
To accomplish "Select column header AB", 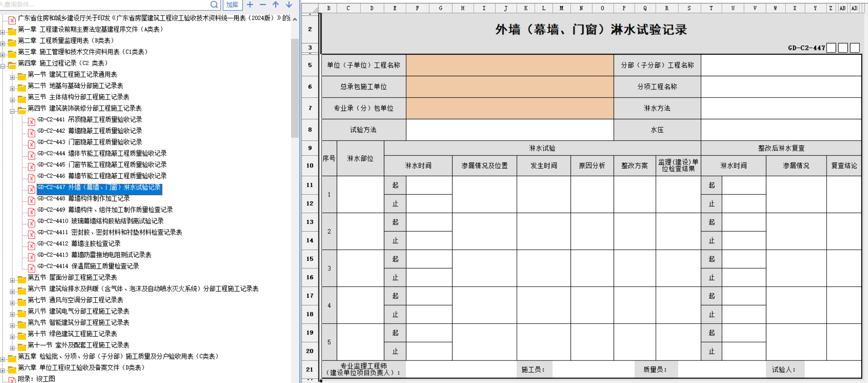I will (x=843, y=8).
